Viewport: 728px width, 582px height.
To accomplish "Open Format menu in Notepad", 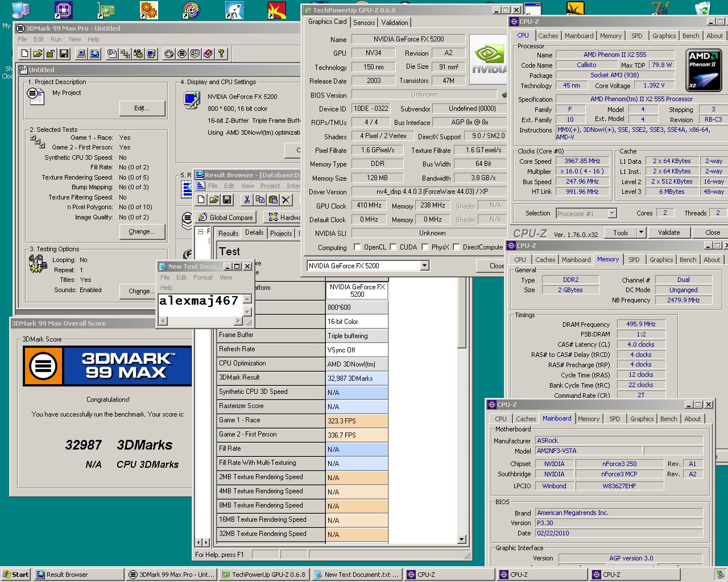I will click(203, 277).
